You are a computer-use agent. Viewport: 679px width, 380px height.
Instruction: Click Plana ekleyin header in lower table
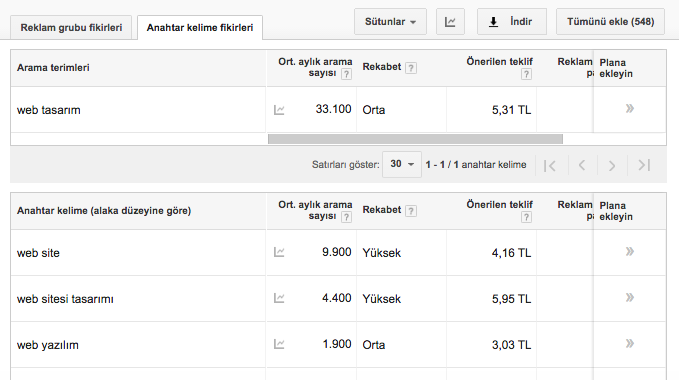616,211
